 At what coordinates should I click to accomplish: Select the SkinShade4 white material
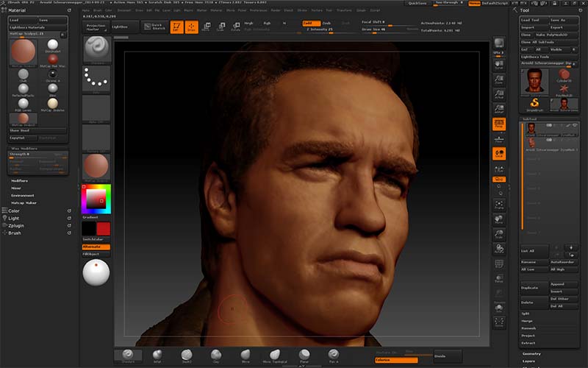coord(53,46)
